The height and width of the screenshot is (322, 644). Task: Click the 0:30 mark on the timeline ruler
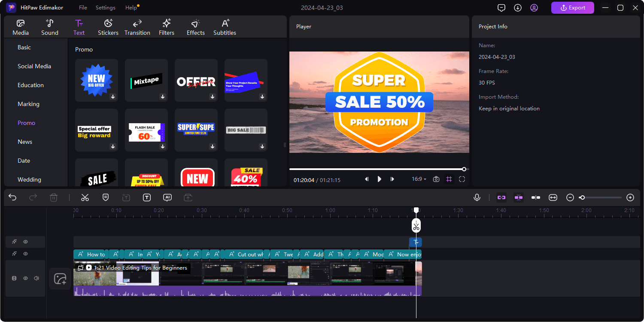(x=202, y=210)
